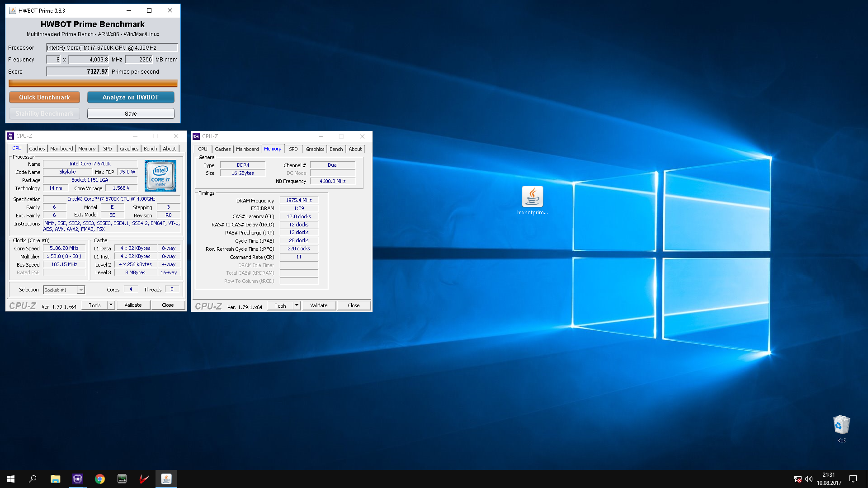This screenshot has height=488, width=868.
Task: Open the network status tray icon
Action: (x=798, y=479)
